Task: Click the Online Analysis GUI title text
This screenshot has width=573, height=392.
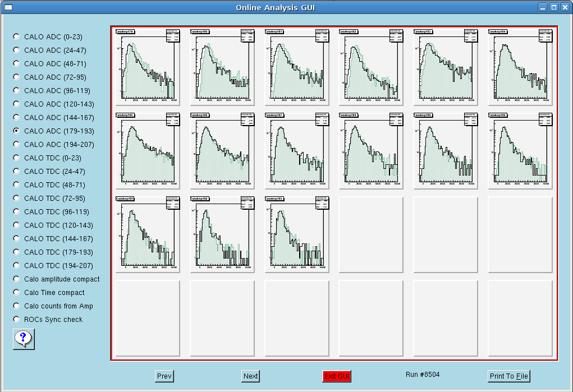Action: pyautogui.click(x=275, y=8)
